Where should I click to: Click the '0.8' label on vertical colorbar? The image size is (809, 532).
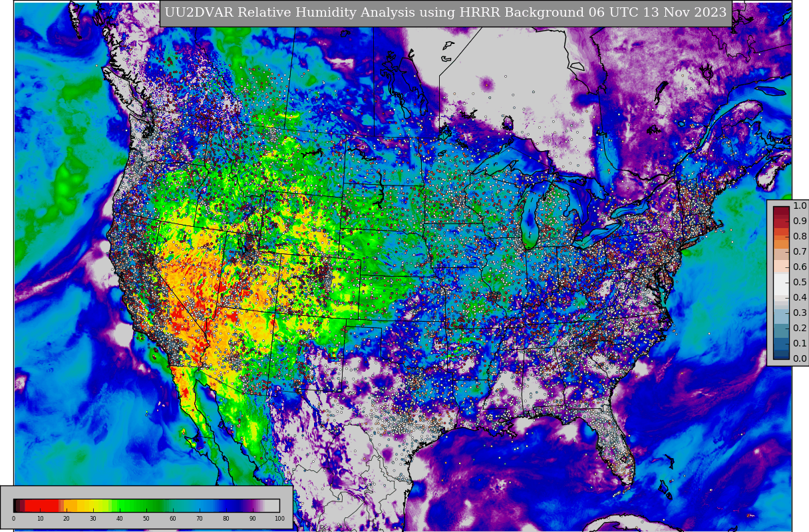pyautogui.click(x=800, y=236)
